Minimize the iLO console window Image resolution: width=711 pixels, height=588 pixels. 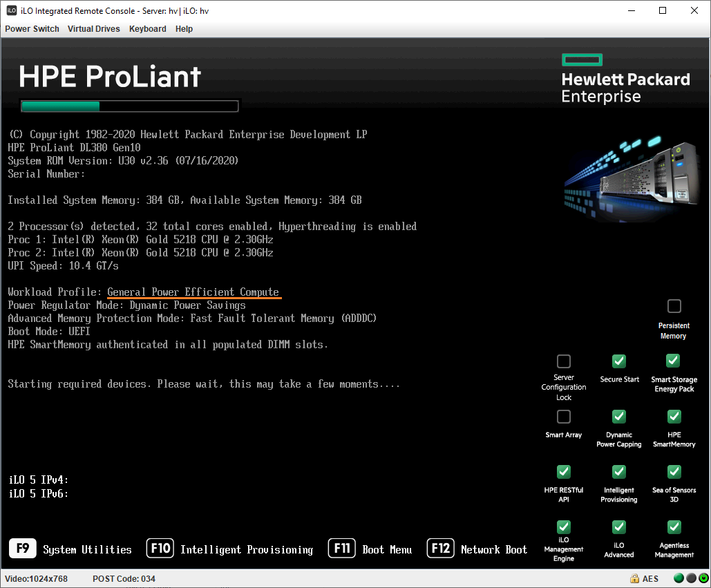click(x=632, y=10)
